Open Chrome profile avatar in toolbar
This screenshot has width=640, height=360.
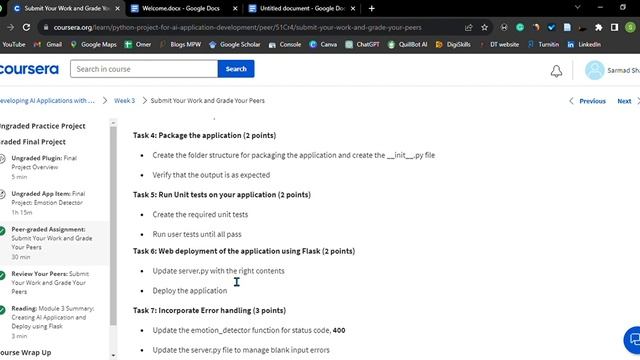pyautogui.click(x=630, y=27)
